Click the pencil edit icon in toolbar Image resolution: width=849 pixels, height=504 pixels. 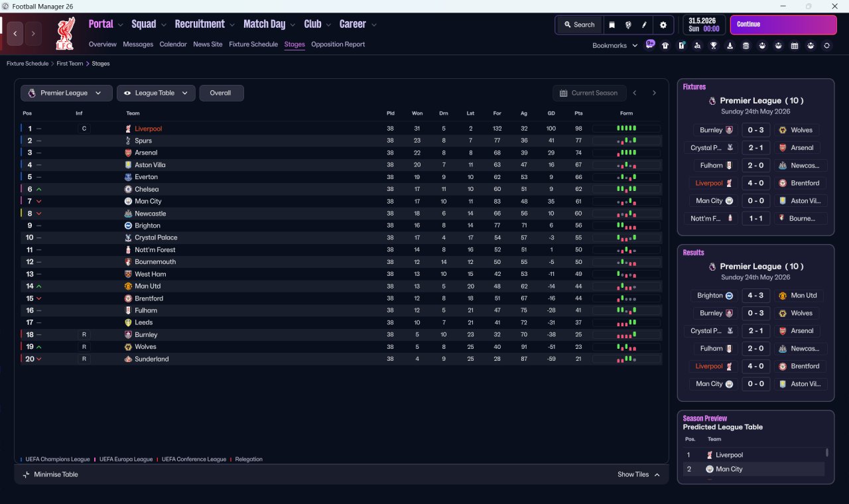pos(644,25)
